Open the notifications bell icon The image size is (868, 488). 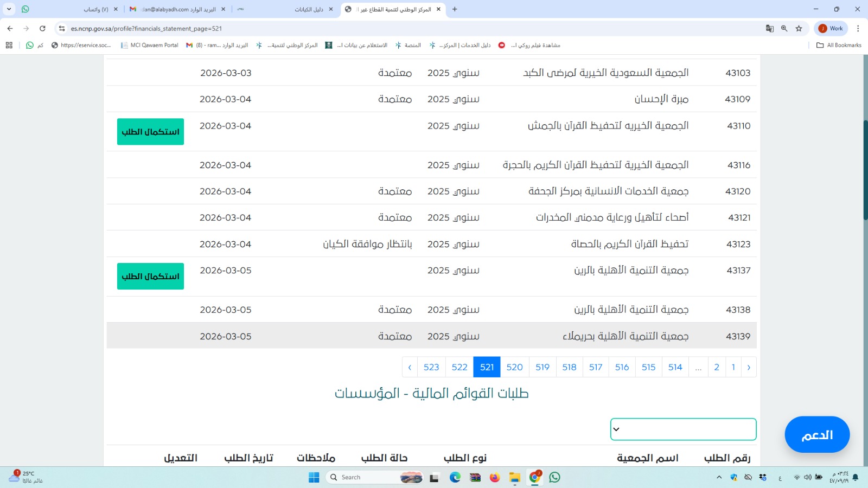[856, 477]
